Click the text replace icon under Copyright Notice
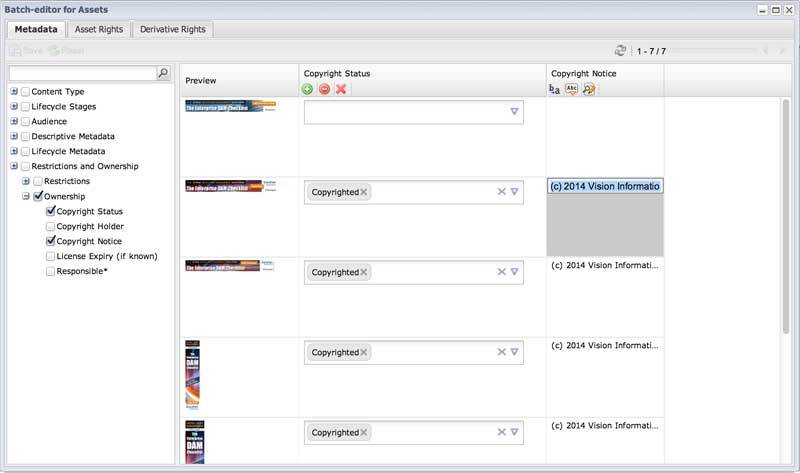Image resolution: width=800 pixels, height=473 pixels. point(554,89)
